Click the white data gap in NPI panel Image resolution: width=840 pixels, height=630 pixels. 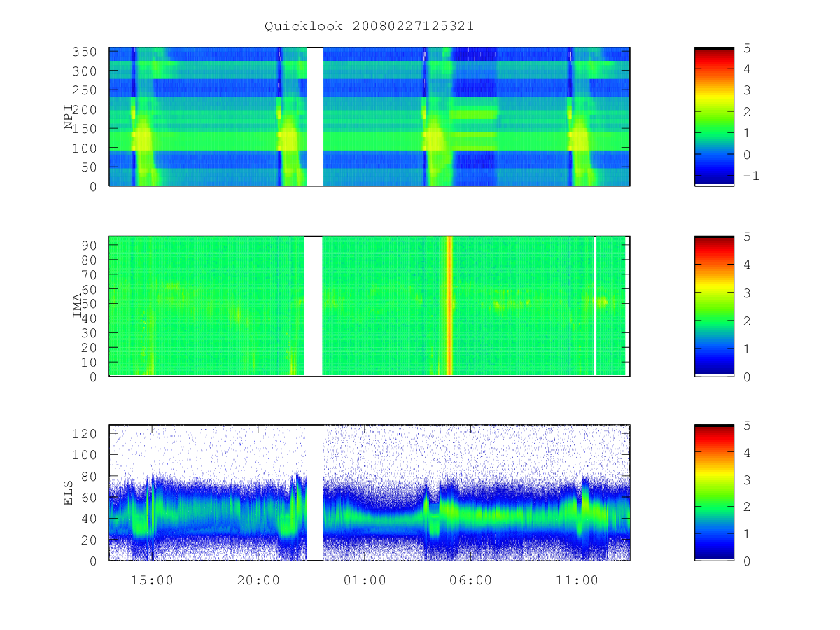[315, 116]
